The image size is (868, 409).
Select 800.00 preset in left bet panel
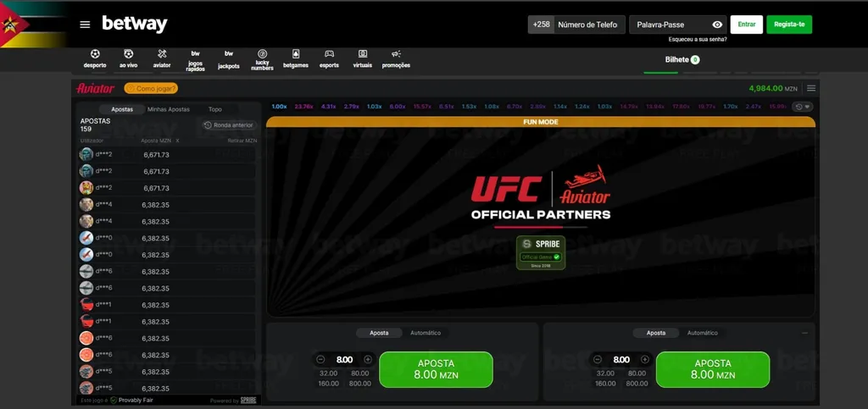click(359, 384)
